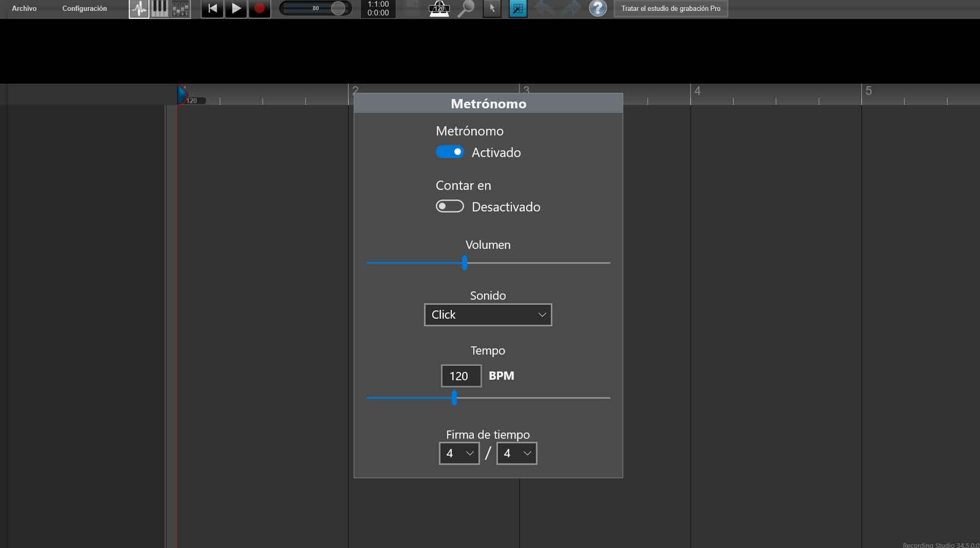
Task: Open the mixer faders view
Action: click(180, 9)
